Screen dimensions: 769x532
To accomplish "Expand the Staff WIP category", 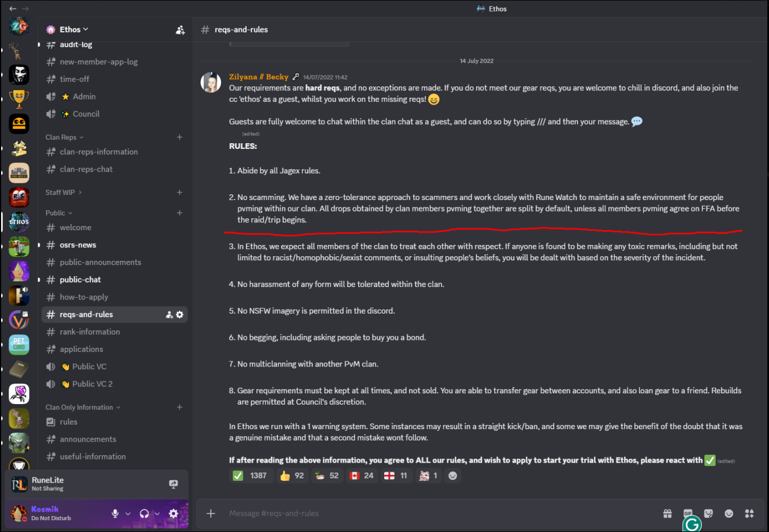I will click(64, 192).
